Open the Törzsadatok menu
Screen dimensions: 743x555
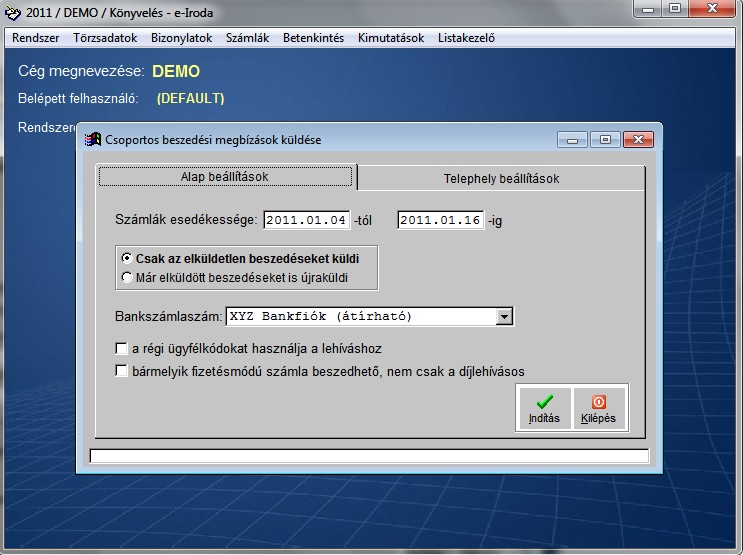click(106, 38)
